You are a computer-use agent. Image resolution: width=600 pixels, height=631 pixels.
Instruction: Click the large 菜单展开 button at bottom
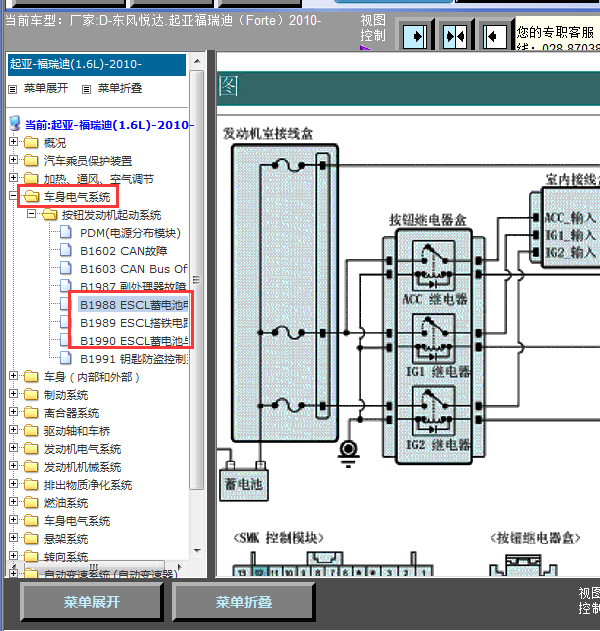92,602
